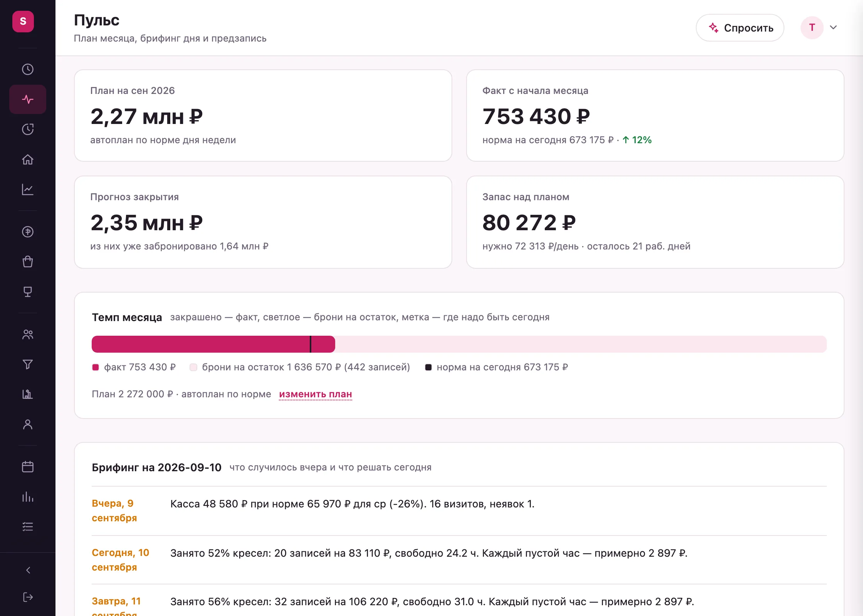Image resolution: width=863 pixels, height=616 pixels.
Task: Click the 'Сегодня, 10 сентября' briefing label
Action: pos(120,560)
